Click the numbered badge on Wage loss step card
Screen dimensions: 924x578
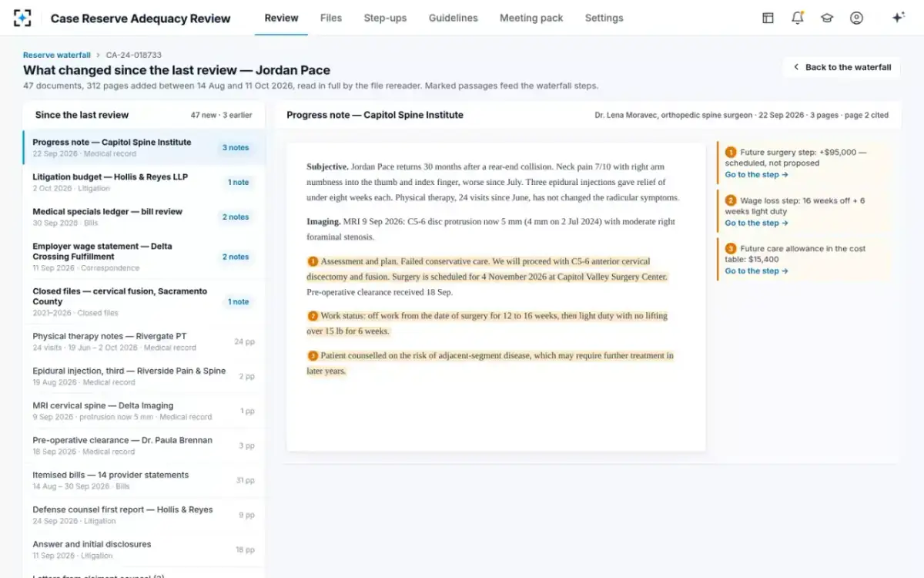click(731, 200)
